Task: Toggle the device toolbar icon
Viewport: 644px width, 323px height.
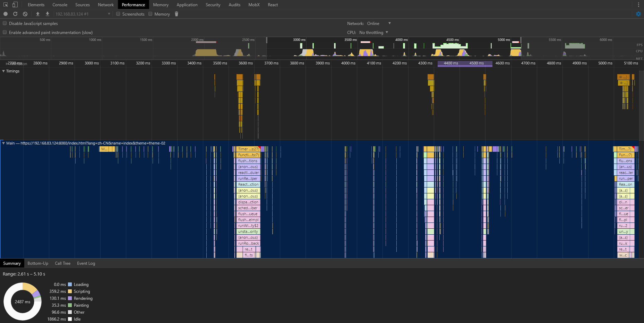Action: (15, 5)
